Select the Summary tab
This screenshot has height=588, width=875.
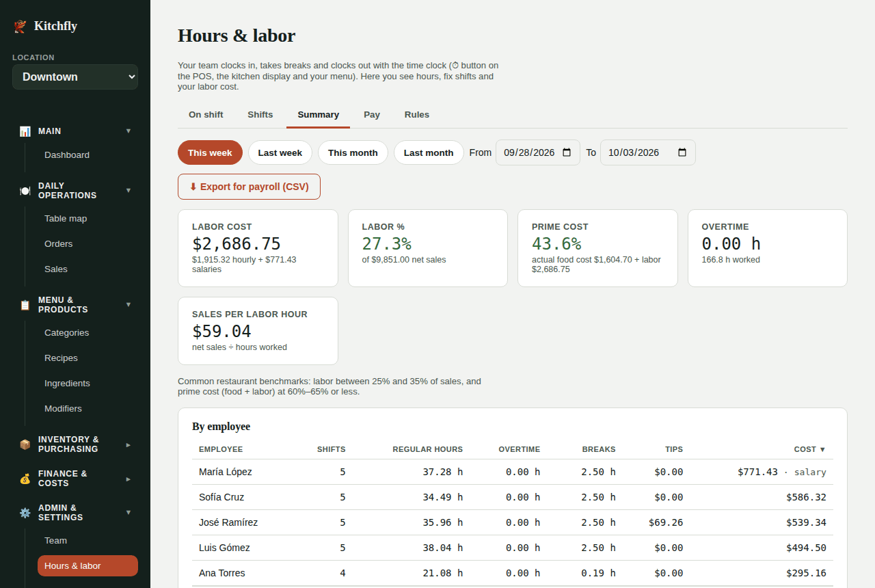(319, 115)
